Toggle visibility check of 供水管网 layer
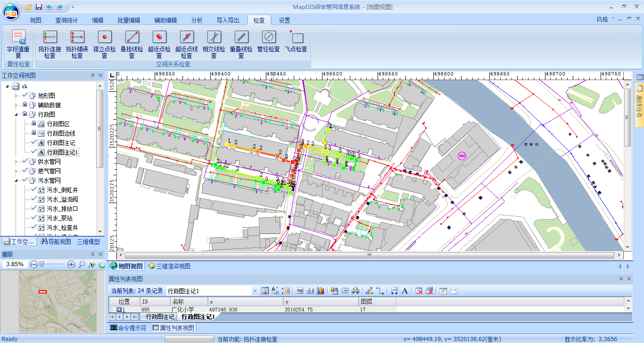This screenshot has width=644, height=343. [25, 161]
